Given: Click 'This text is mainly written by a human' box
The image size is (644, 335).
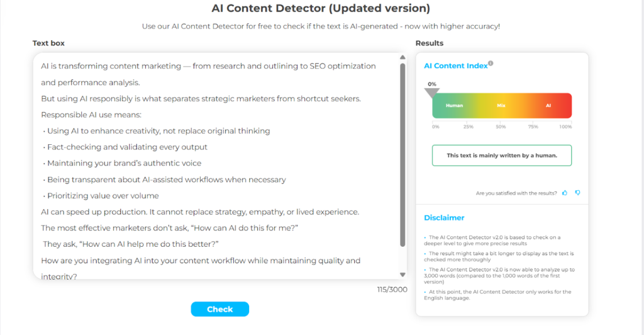Looking at the screenshot, I should point(502,156).
